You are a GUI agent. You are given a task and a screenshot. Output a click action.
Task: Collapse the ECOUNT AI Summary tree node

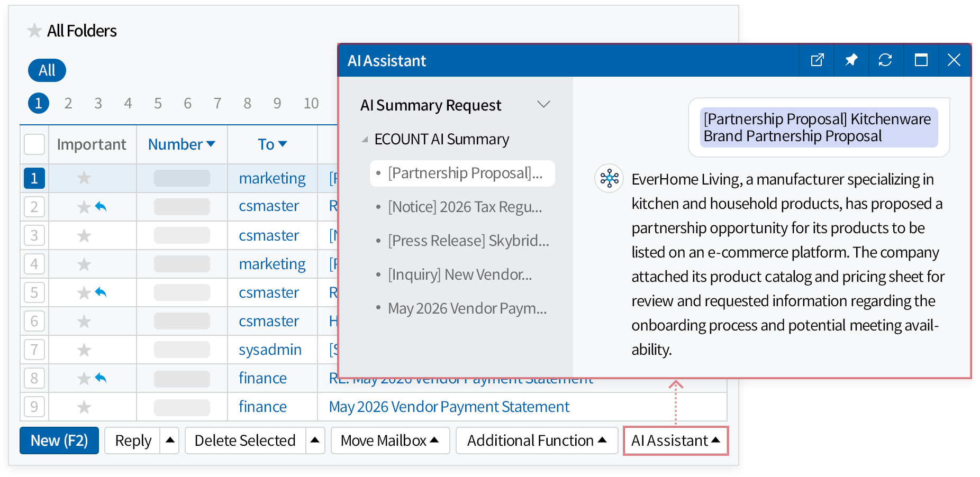365,140
